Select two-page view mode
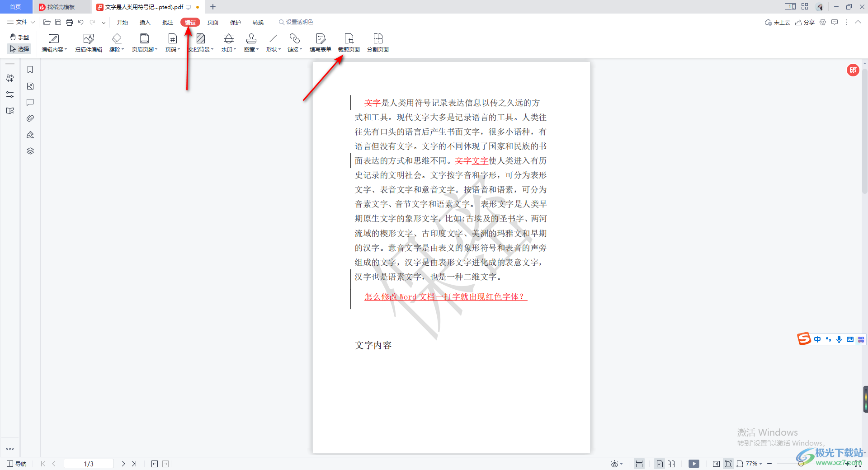The image size is (868, 470). (x=671, y=464)
